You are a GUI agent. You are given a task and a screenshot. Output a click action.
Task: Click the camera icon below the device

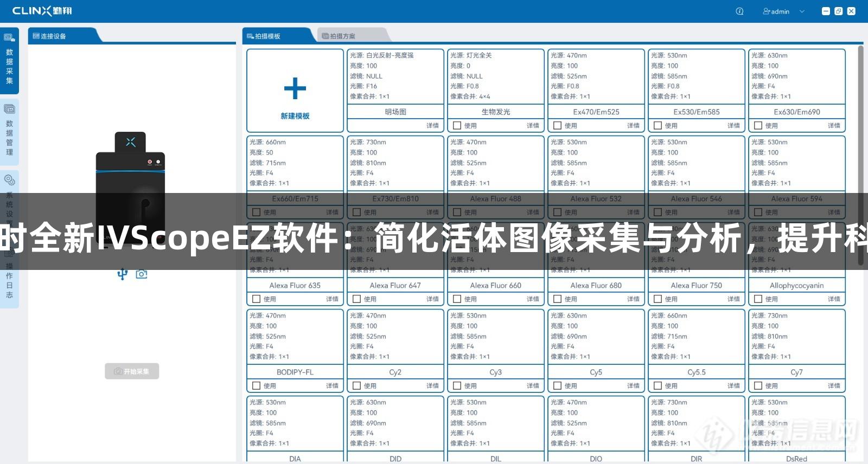(142, 274)
